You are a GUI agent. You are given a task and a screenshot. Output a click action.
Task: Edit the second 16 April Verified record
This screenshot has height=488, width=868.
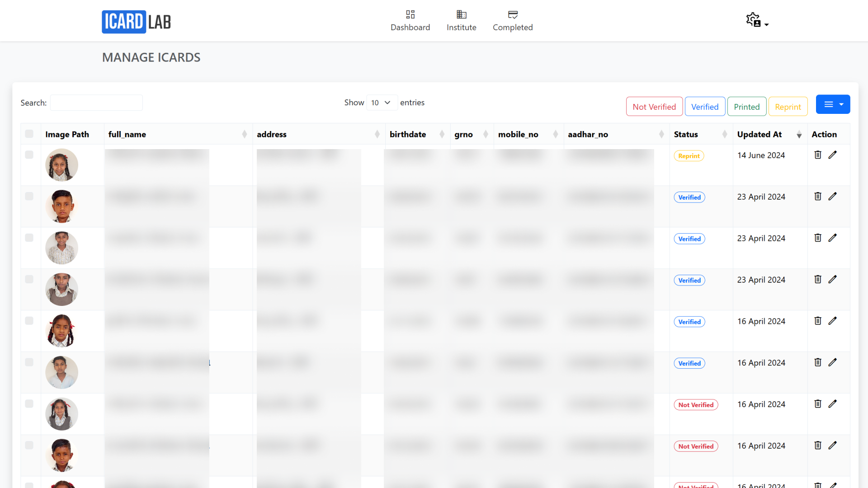click(x=833, y=363)
